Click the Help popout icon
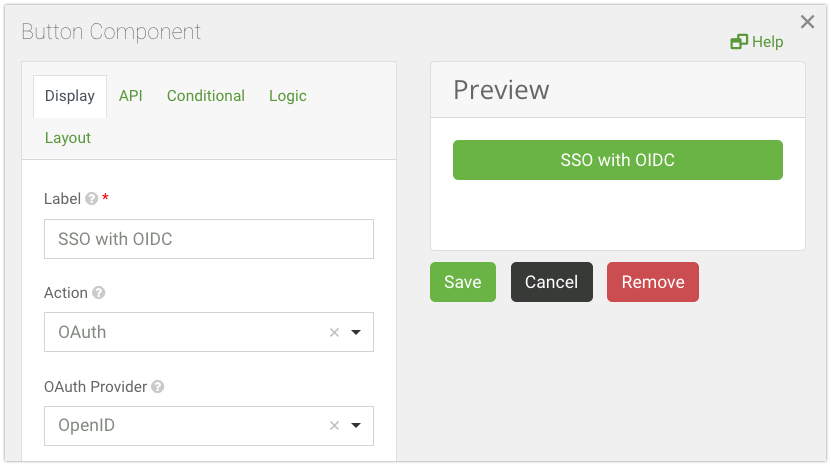831x466 pixels. pyautogui.click(x=739, y=42)
